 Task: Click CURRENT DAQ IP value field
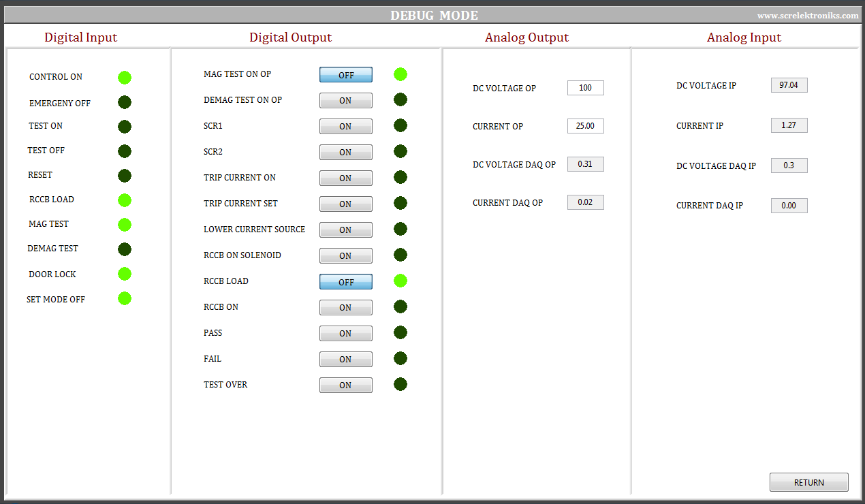pos(789,206)
